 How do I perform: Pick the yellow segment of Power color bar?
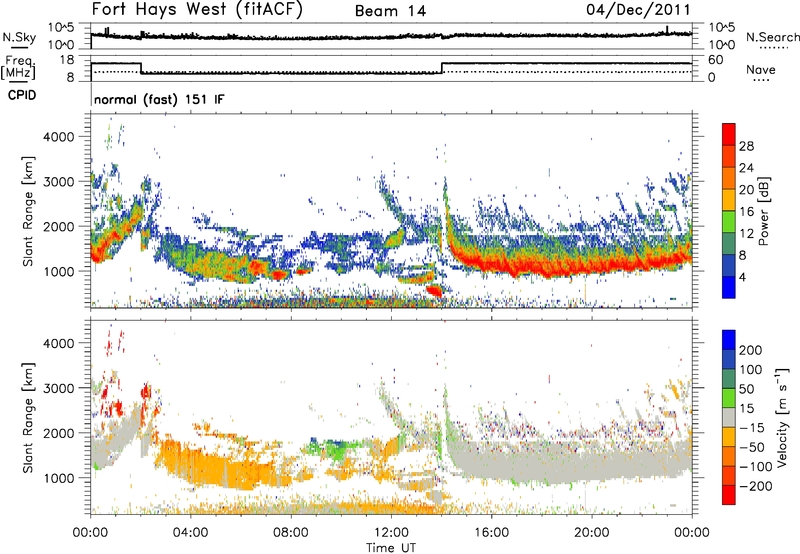point(729,200)
